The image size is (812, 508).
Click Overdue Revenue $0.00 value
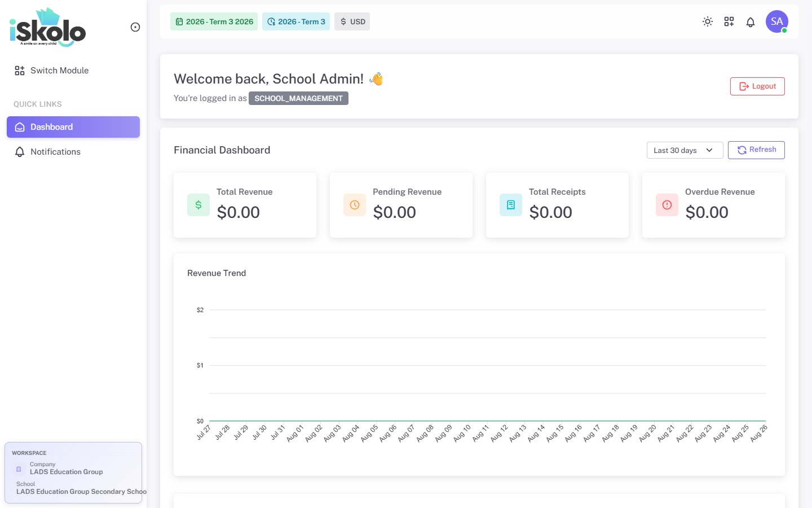707,212
